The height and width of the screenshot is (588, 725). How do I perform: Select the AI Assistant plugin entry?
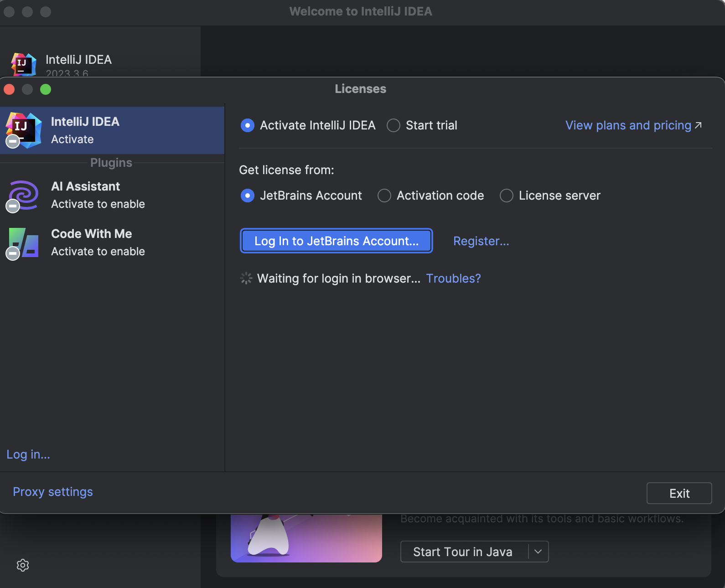click(x=112, y=195)
